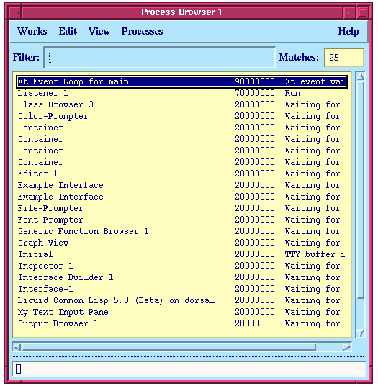
Task: Select the Generic Function Browser 1 row
Action: (x=182, y=231)
